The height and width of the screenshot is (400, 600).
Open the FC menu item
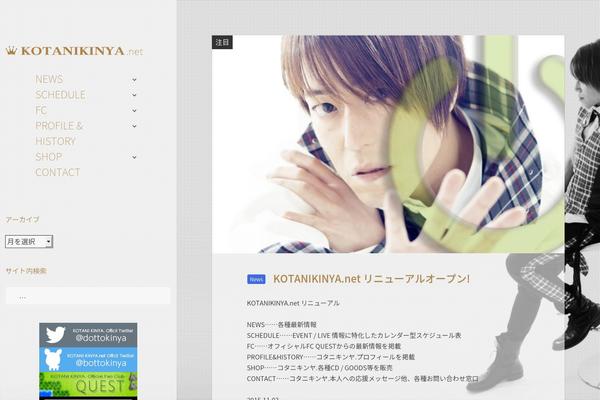pos(41,110)
